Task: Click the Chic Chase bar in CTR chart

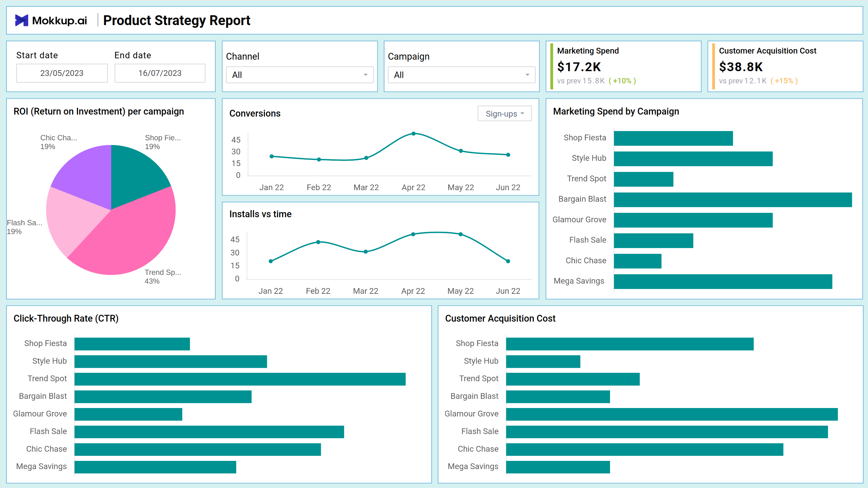Action: [198, 449]
